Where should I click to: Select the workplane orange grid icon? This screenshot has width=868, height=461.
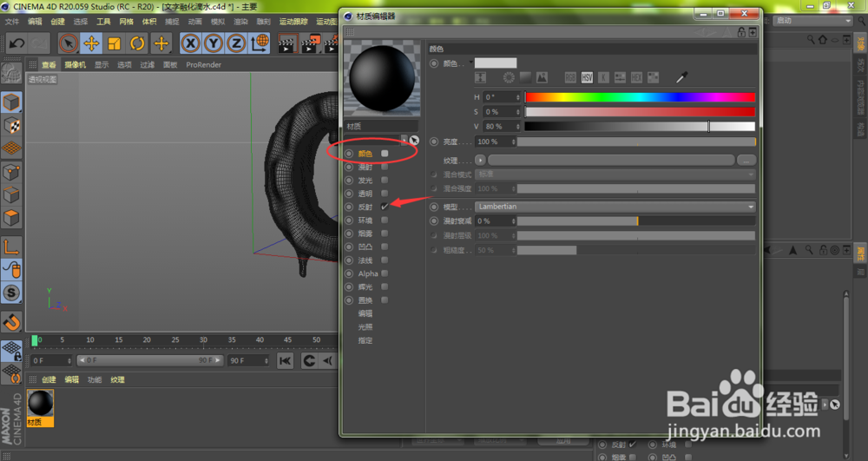click(11, 148)
